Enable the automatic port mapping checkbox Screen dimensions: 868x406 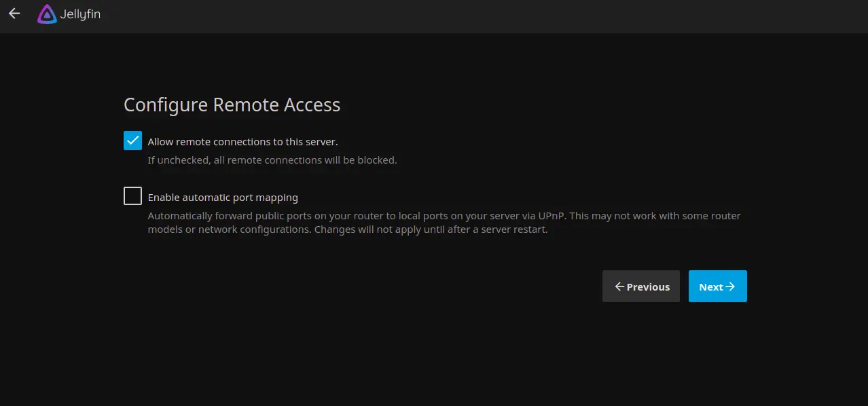(132, 196)
